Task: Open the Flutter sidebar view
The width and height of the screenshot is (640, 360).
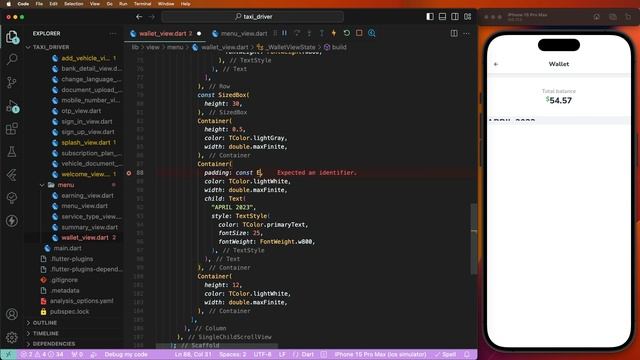Action: [x=12, y=175]
